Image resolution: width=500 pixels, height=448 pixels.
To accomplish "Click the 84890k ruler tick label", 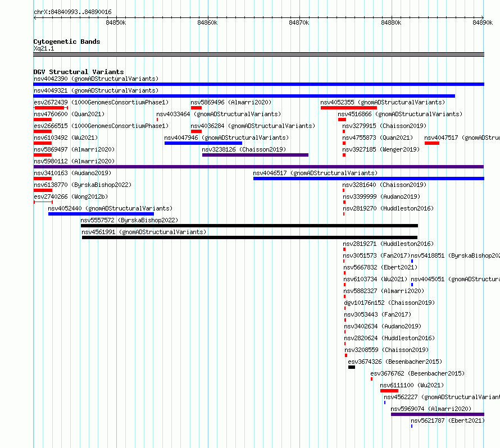I will pyautogui.click(x=483, y=22).
